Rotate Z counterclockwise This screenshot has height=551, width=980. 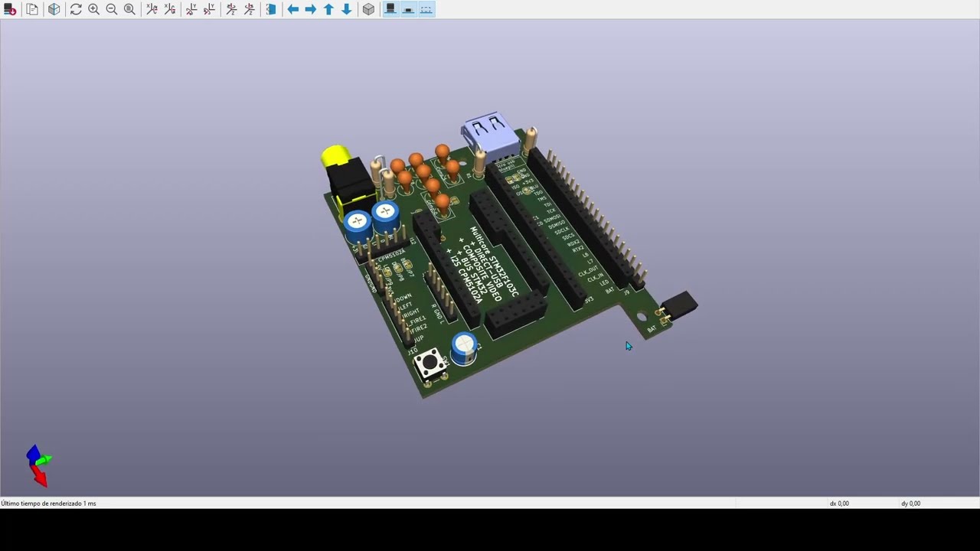[x=250, y=9]
